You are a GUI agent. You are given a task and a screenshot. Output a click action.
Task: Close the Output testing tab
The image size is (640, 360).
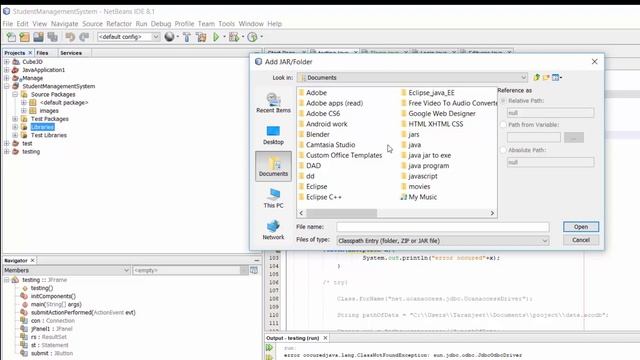325,338
